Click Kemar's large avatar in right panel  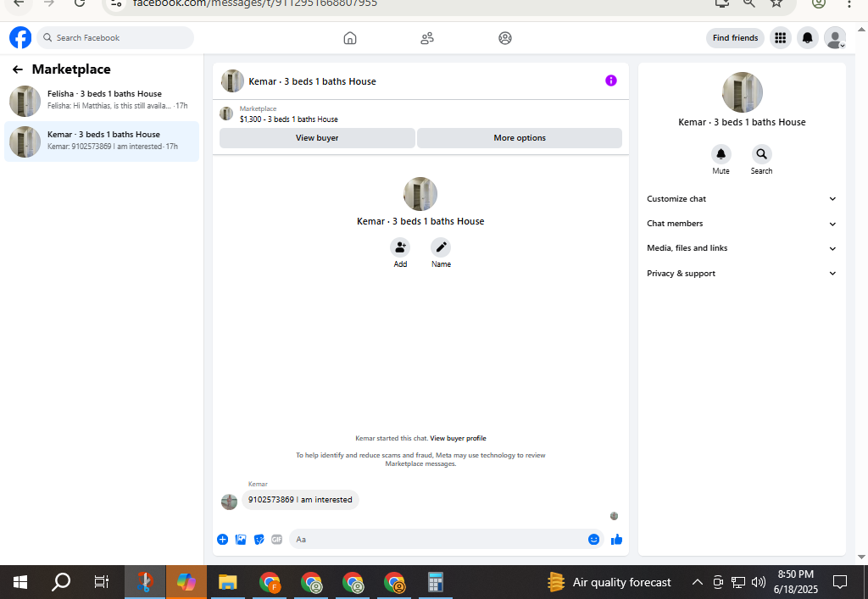coord(742,92)
